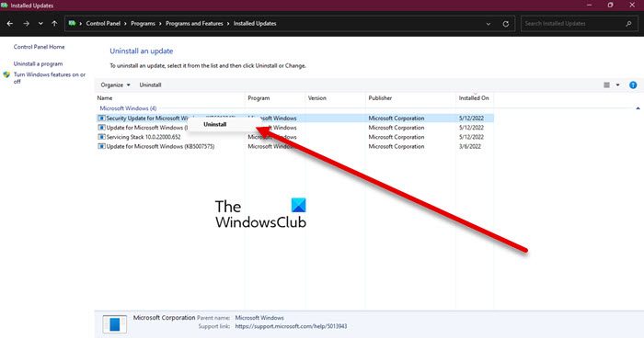Go up one folder level arrow
This screenshot has height=339, width=644.
tap(54, 24)
